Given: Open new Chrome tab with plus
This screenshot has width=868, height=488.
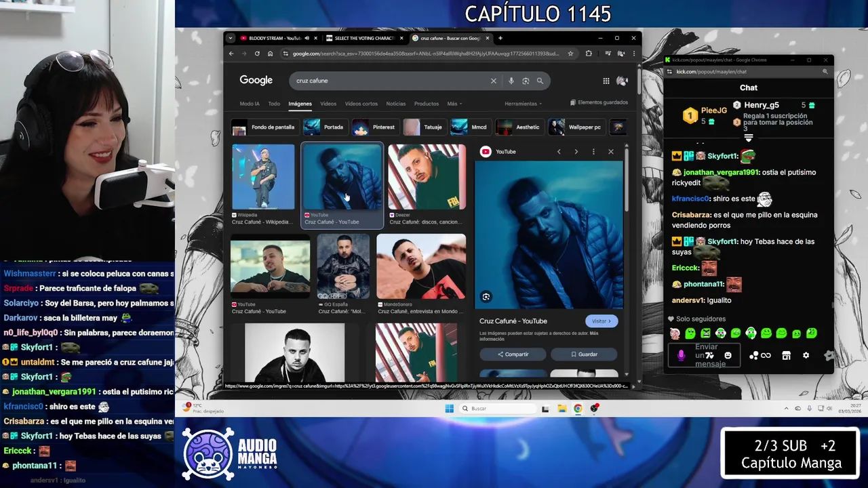Looking at the screenshot, I should [x=500, y=38].
